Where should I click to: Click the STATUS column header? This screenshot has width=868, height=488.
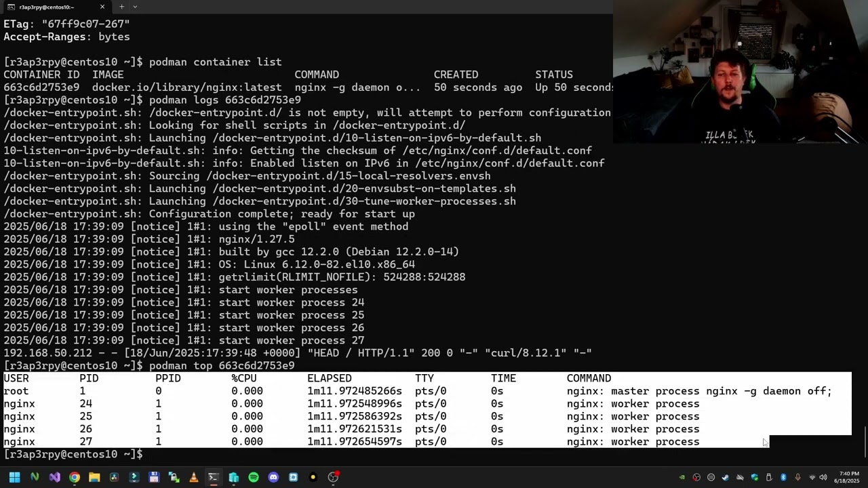(x=554, y=75)
